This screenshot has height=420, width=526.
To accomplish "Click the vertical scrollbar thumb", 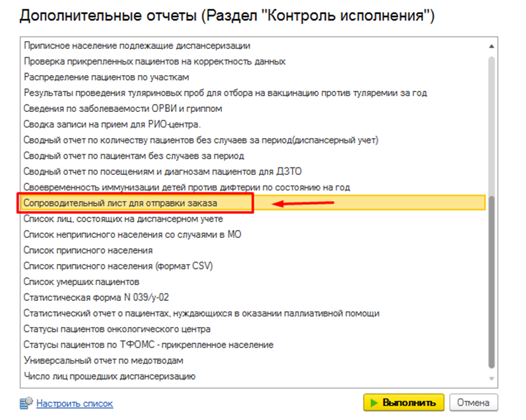I will (491, 210).
